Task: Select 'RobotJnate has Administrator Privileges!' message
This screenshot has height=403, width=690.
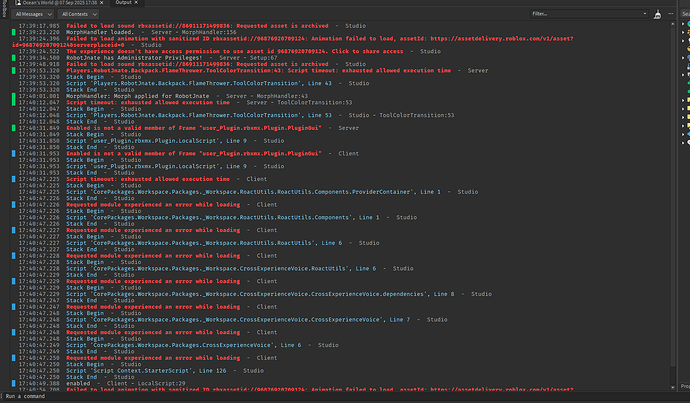Action: [x=134, y=58]
